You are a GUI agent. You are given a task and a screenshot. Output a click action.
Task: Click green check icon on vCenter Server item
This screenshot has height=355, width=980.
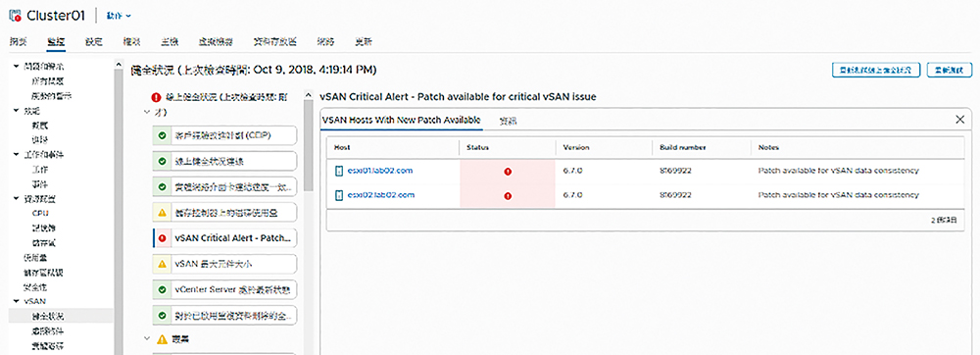tap(163, 290)
